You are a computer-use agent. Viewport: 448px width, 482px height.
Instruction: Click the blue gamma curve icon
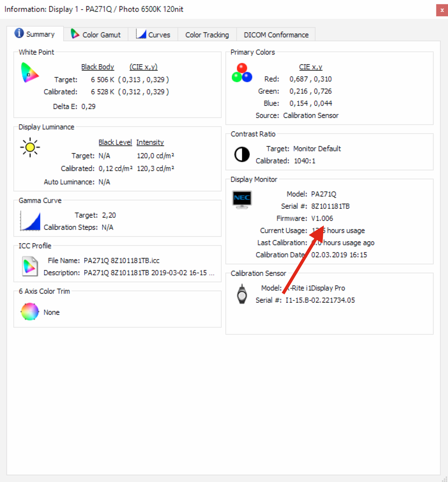[x=30, y=221]
